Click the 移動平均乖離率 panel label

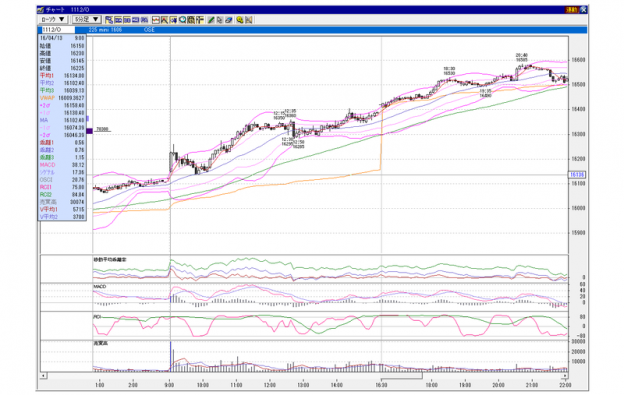[x=110, y=259]
